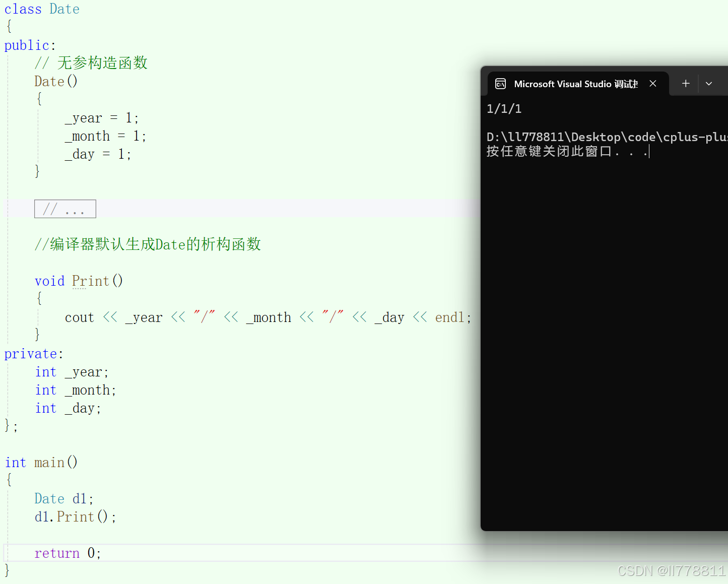Click the terminal icon in console tab
This screenshot has width=728, height=584.
pyautogui.click(x=500, y=84)
